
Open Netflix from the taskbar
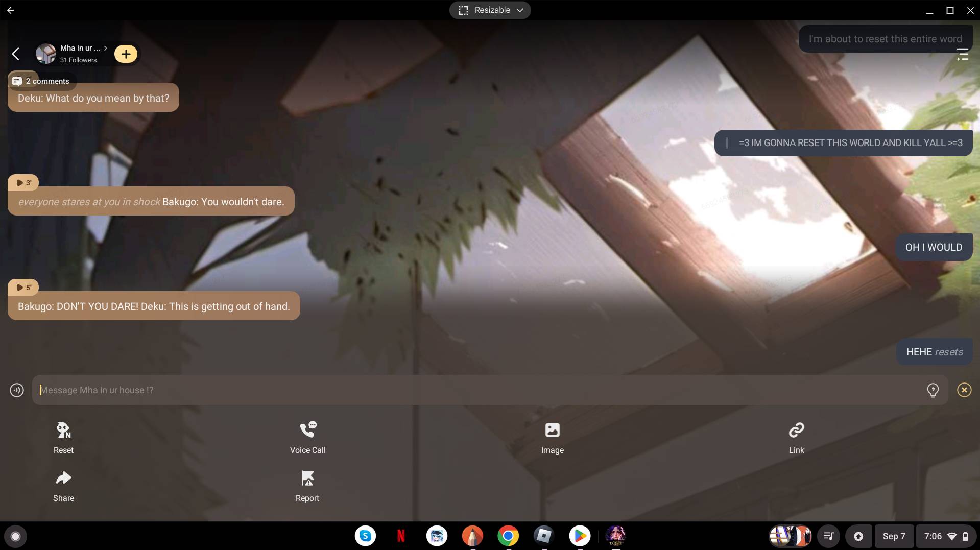click(401, 536)
